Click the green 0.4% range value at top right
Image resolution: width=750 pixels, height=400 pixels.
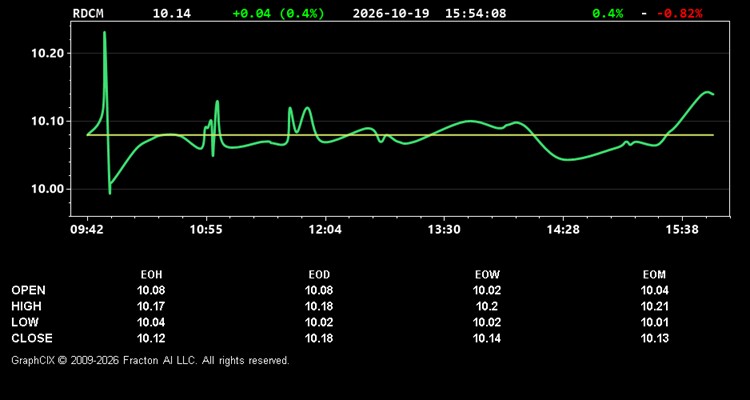[607, 13]
